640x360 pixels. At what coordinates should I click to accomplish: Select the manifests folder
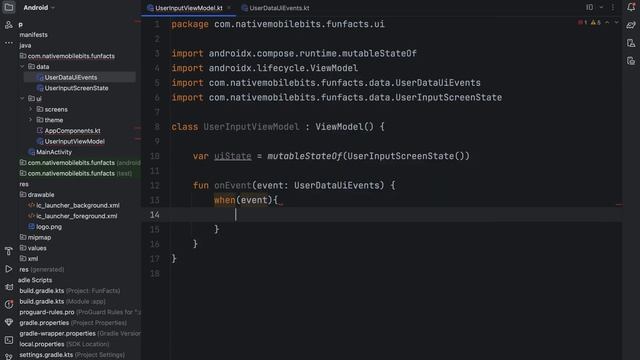point(33,35)
